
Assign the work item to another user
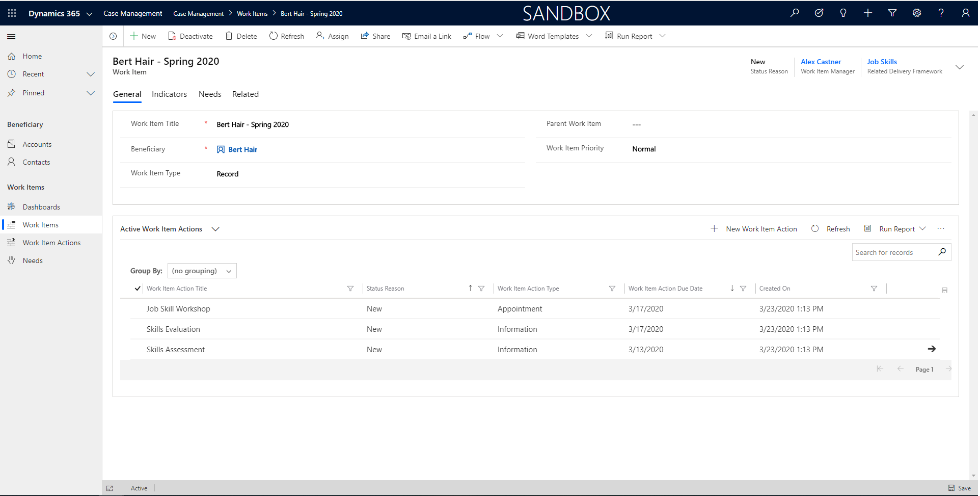332,36
